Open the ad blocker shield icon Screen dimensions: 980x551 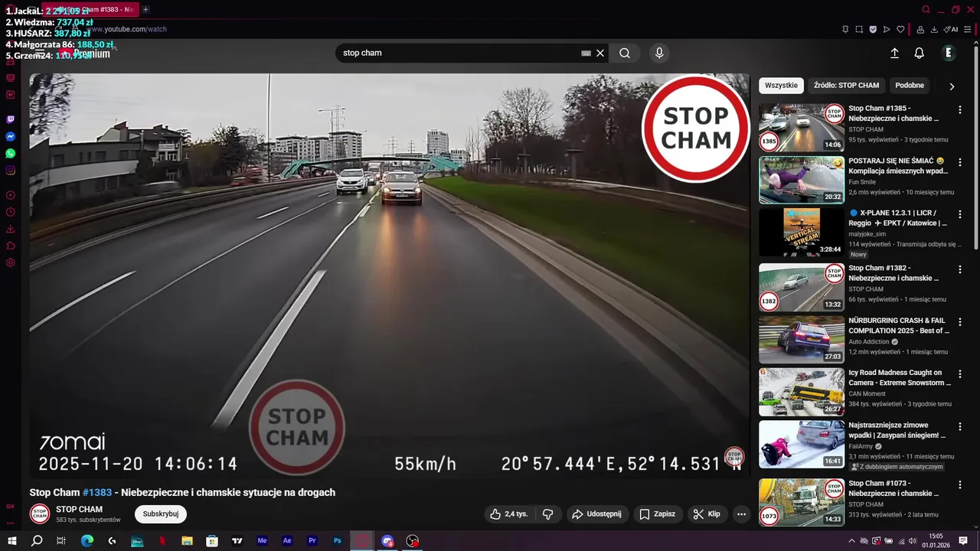tap(873, 29)
